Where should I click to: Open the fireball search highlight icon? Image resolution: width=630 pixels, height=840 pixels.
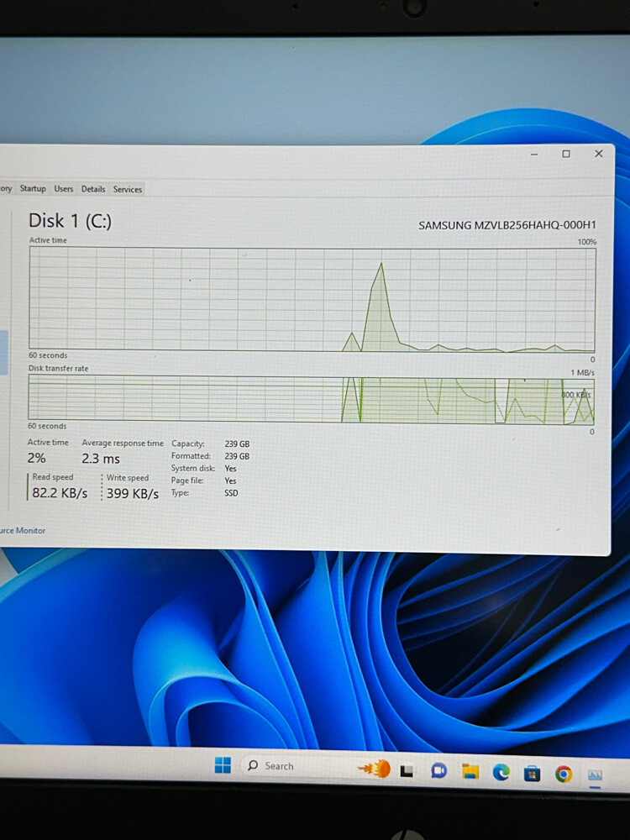click(x=375, y=769)
